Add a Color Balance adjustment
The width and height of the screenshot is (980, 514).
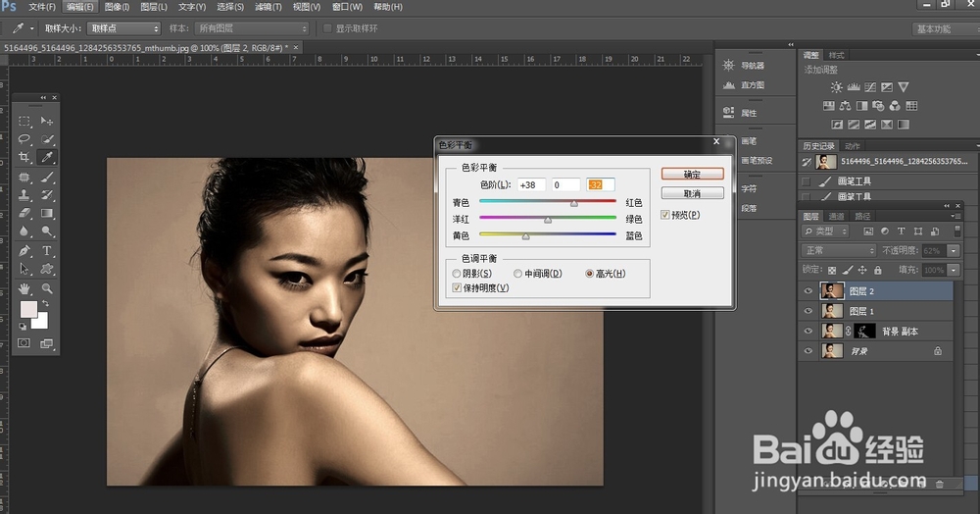[x=845, y=106]
